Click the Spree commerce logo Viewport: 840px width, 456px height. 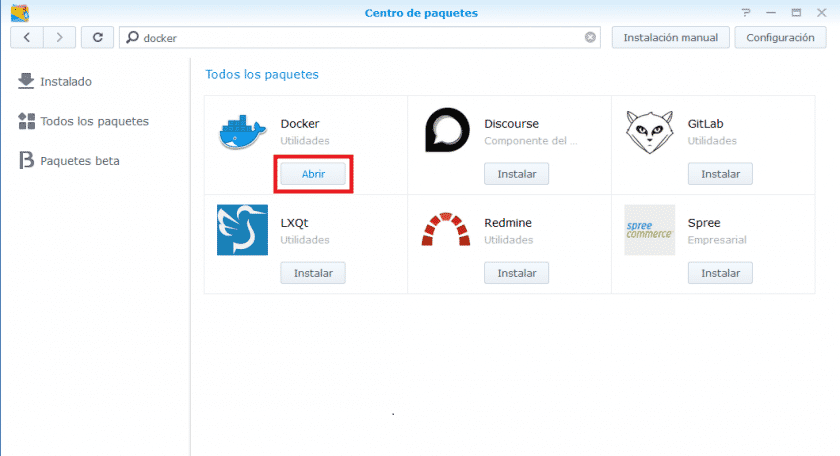tap(649, 230)
